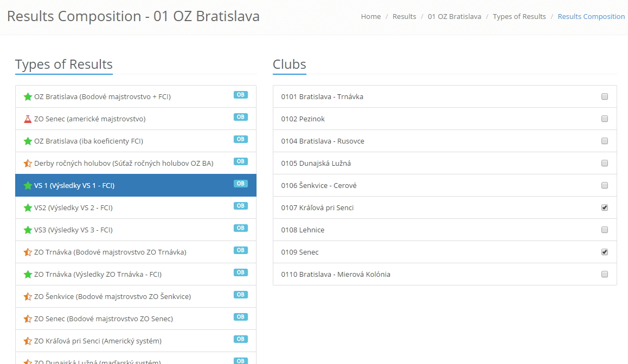This screenshot has height=364, width=628.
Task: Open the Results breadcrumb link
Action: coord(404,17)
